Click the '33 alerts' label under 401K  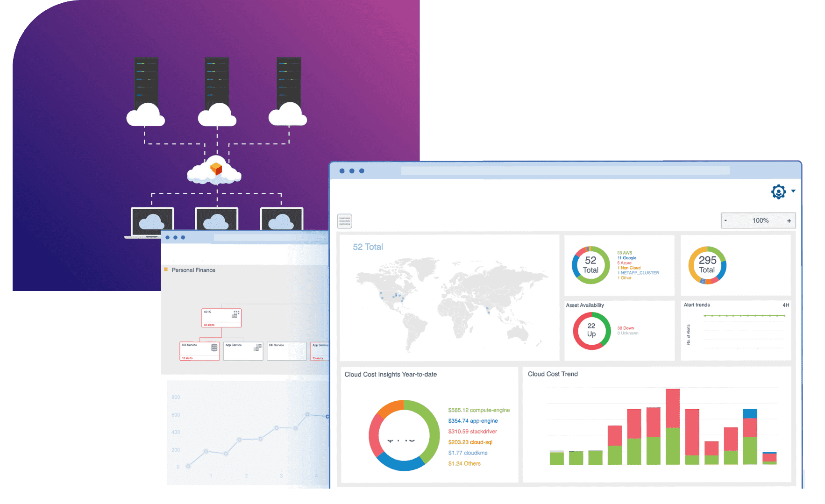209,325
